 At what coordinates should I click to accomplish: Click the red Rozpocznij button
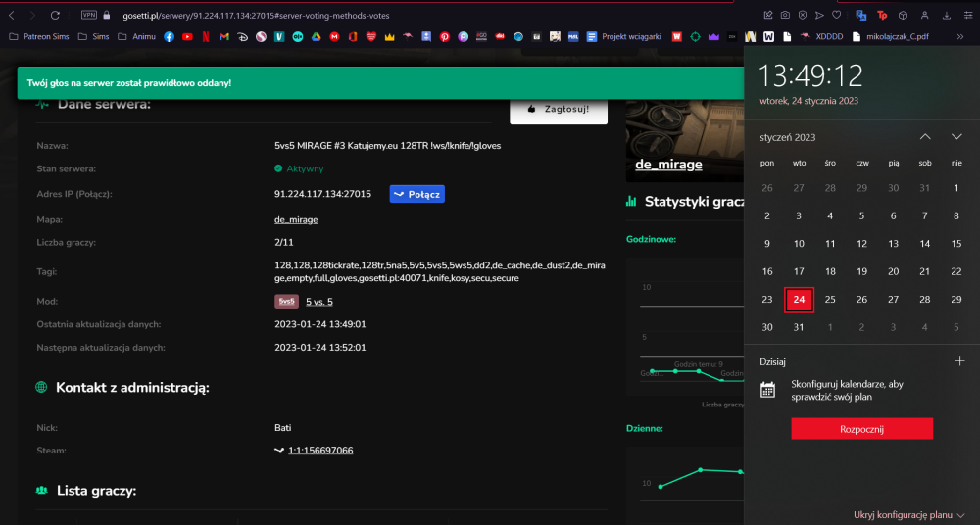coord(861,429)
